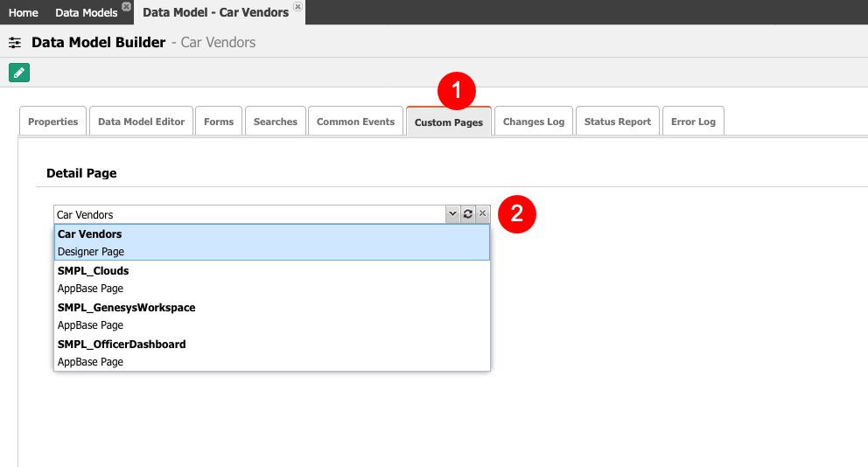Go to the Home tab
Viewport: 868px width, 467px height.
[24, 12]
